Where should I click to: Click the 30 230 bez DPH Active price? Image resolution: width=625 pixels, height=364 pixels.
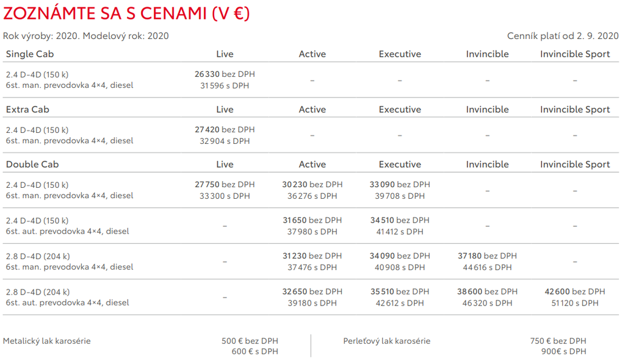tap(312, 185)
